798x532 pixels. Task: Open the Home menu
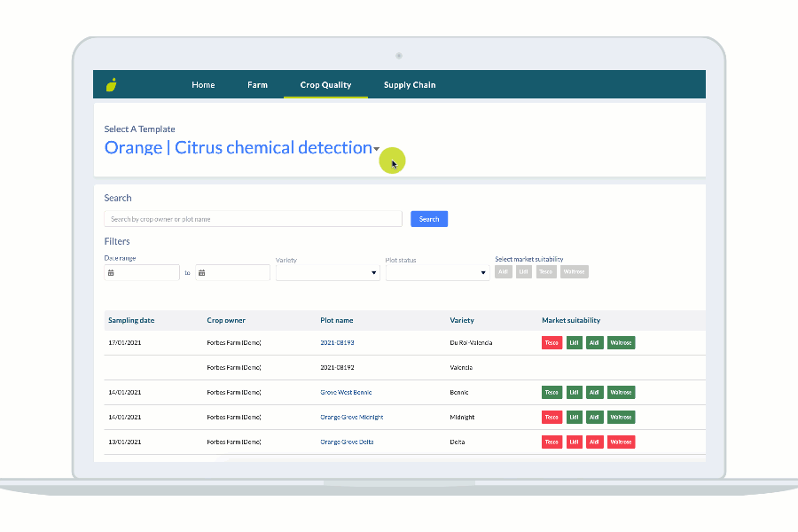coord(203,85)
